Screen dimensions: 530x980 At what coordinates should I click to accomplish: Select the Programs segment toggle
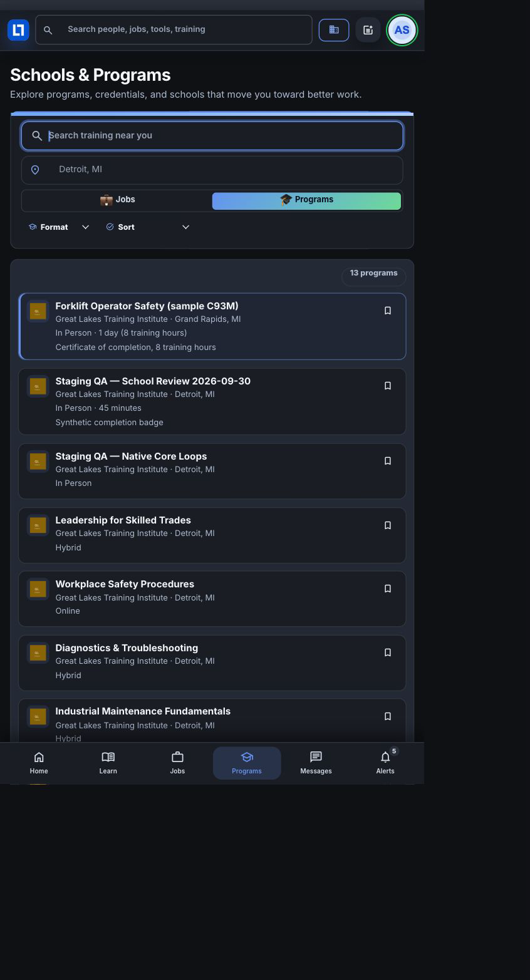click(x=306, y=200)
